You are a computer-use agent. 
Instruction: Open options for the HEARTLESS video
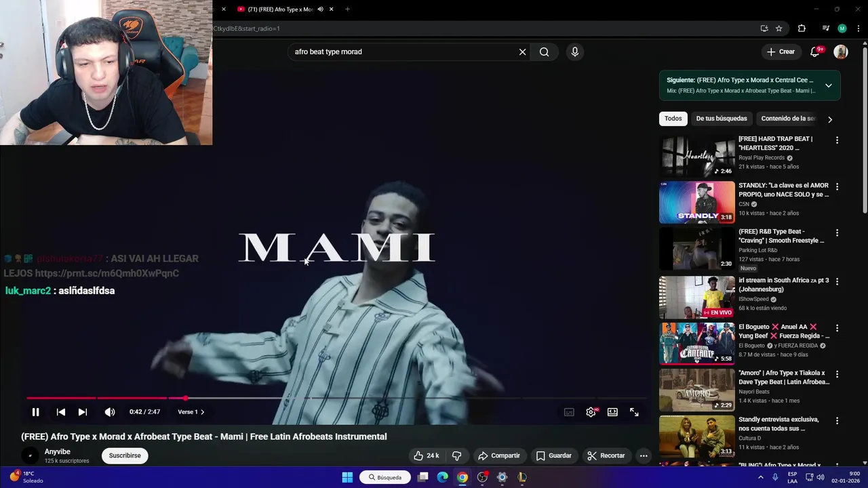click(837, 140)
